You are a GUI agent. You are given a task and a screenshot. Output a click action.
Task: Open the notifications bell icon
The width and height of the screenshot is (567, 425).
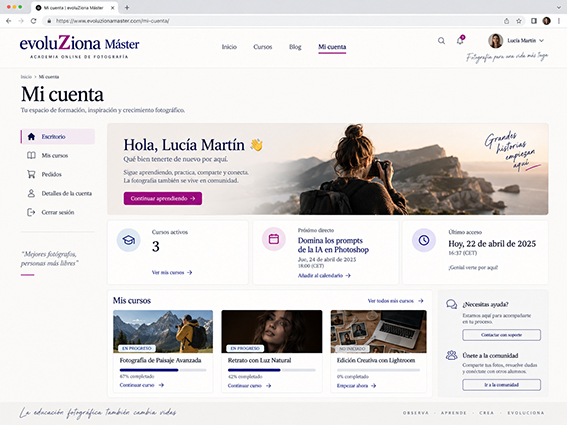(460, 40)
